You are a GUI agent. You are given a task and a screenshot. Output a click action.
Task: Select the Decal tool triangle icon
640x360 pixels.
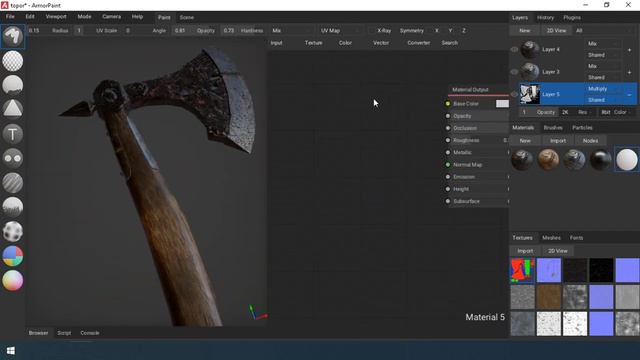click(x=13, y=109)
